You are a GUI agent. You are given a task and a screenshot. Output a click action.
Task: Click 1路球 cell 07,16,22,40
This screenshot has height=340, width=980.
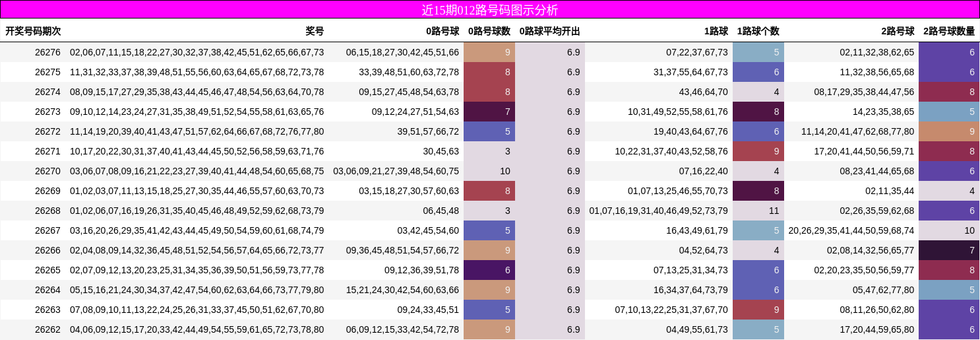click(704, 171)
